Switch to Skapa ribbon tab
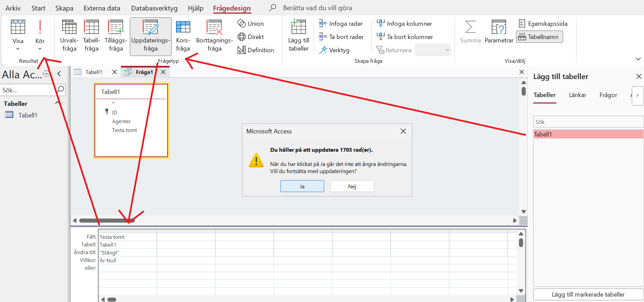644x302 pixels. point(64,8)
